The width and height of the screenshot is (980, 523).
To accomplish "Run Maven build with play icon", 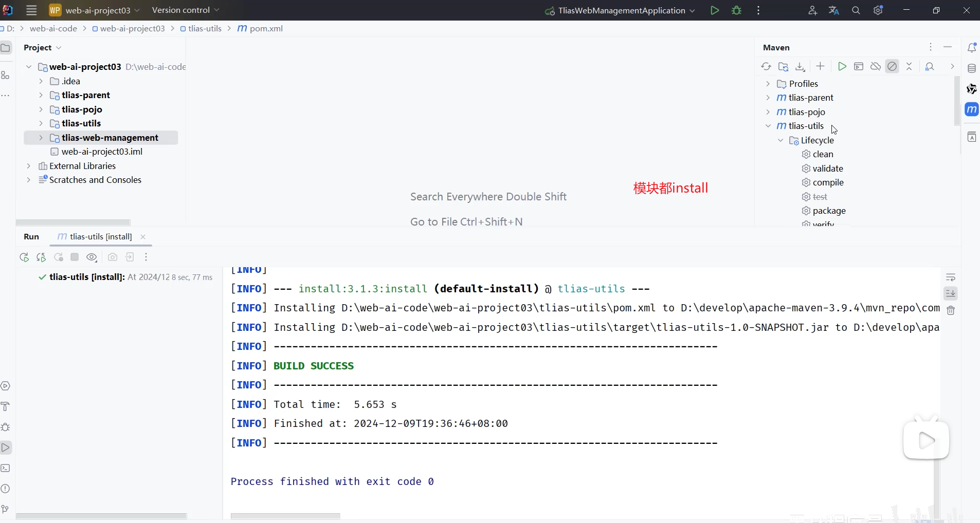I will pos(842,66).
